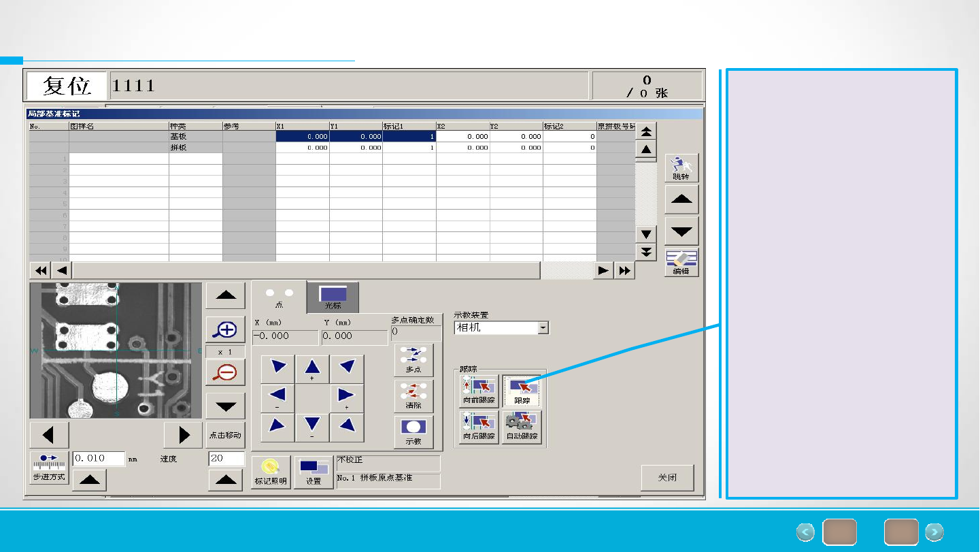Click the Y+ up jog arrow

tap(312, 369)
